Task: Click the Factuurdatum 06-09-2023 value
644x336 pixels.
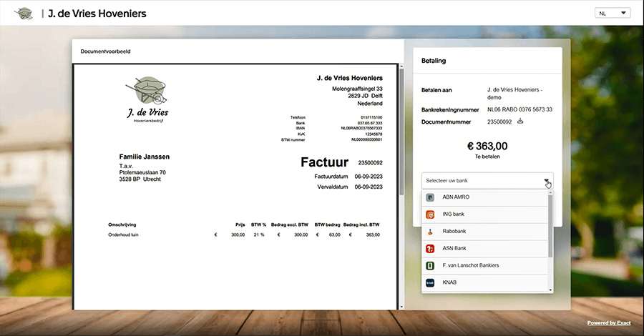Action: (x=369, y=177)
